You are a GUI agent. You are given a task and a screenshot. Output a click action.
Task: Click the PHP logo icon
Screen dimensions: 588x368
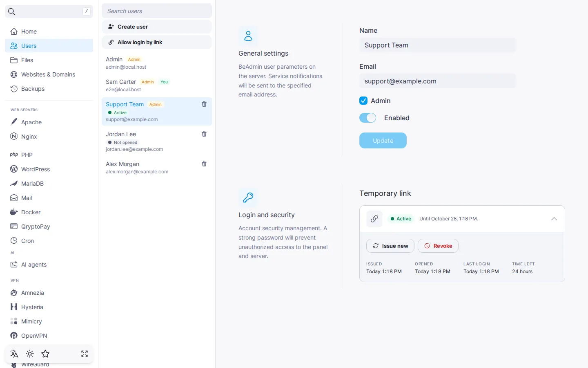click(x=14, y=155)
